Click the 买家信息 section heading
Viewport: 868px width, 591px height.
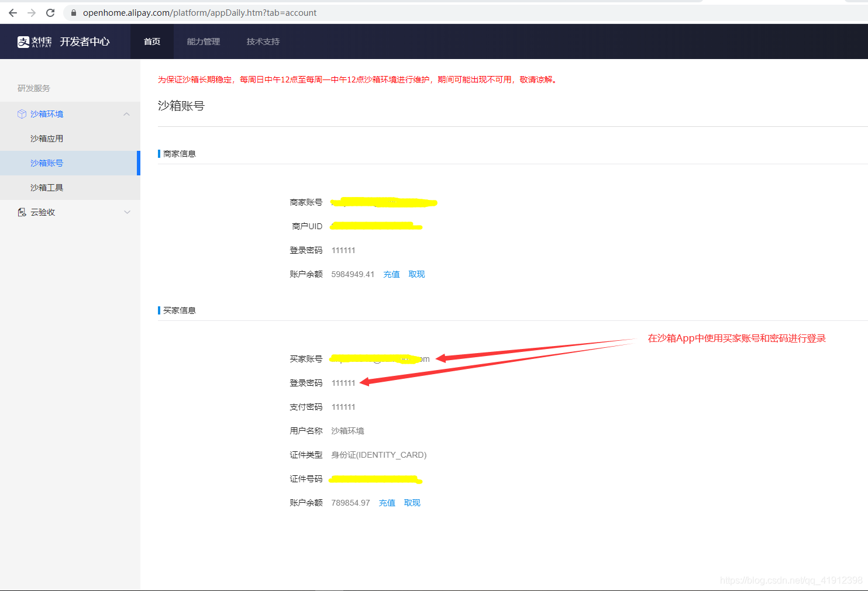[180, 310]
